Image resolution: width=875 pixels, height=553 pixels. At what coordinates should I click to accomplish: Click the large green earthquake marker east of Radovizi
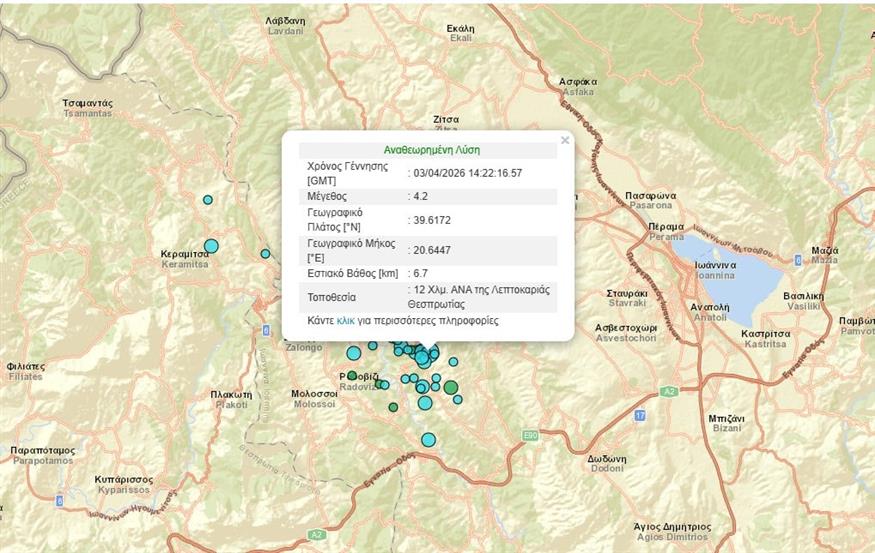click(x=451, y=388)
